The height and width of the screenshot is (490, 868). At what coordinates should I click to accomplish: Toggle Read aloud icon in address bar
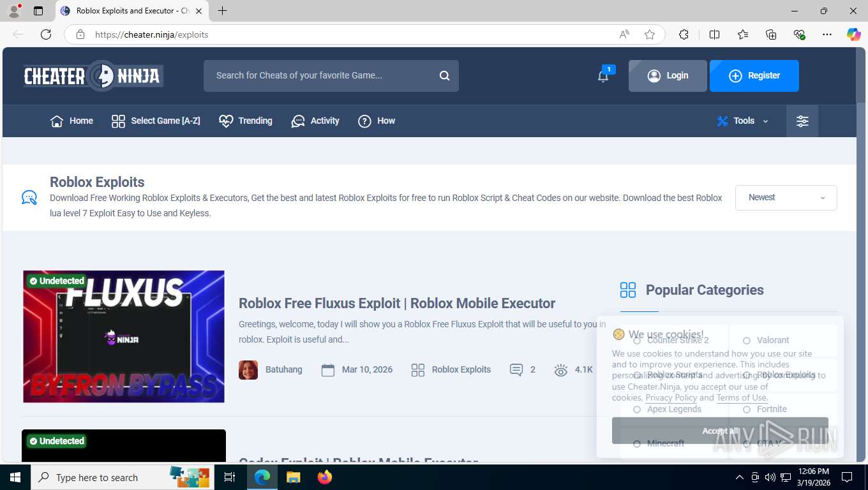click(624, 34)
